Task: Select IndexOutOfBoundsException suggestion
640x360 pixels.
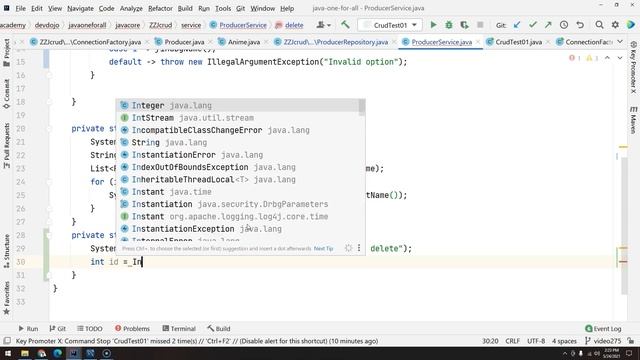Action: coord(238,167)
